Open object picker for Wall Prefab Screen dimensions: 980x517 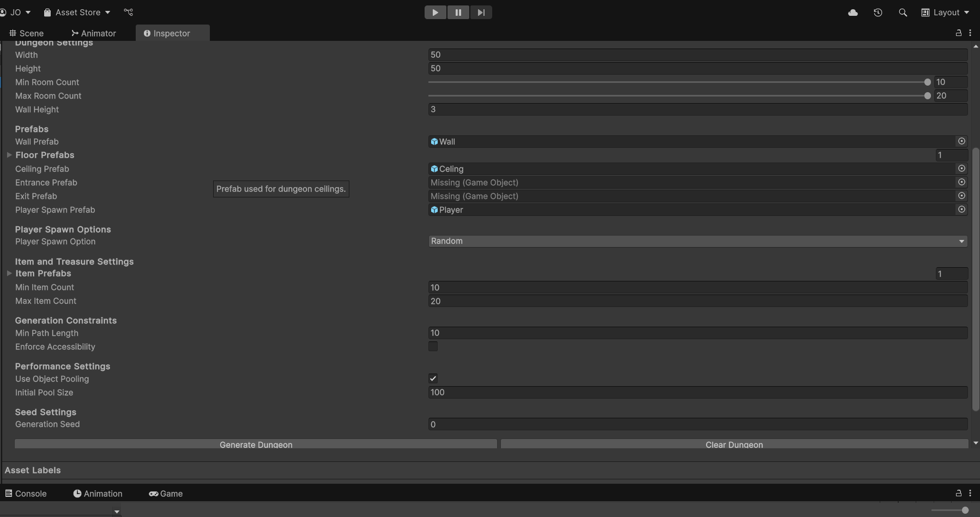point(961,141)
